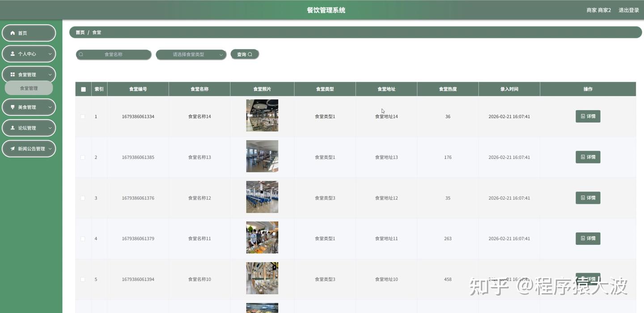Click the 食堂地址13 cell
This screenshot has height=313, width=644.
(386, 158)
